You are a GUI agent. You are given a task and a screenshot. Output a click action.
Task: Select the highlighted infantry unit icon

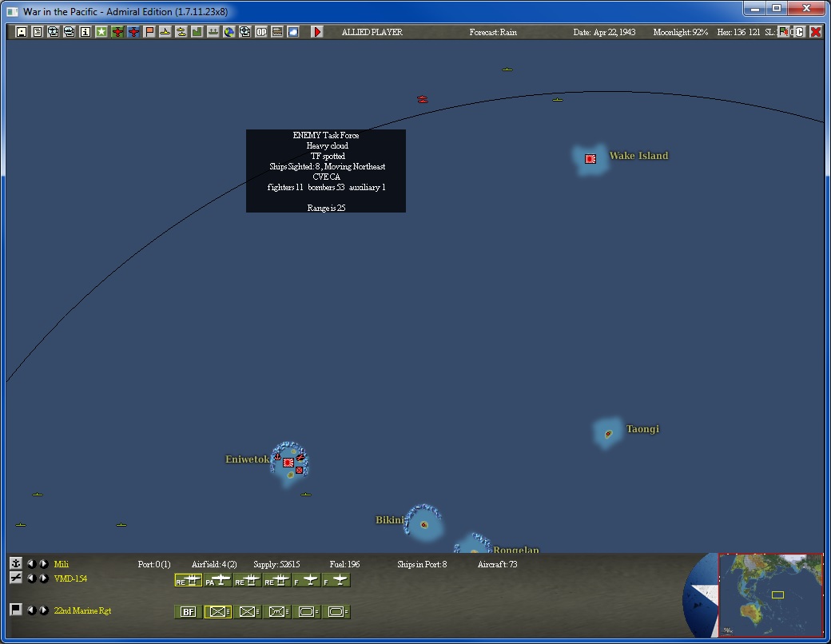[x=218, y=612]
